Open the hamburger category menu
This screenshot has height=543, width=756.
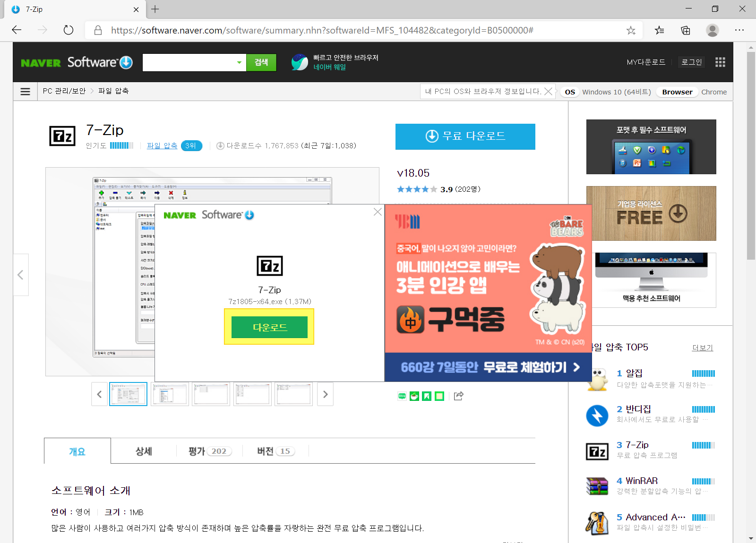click(26, 91)
